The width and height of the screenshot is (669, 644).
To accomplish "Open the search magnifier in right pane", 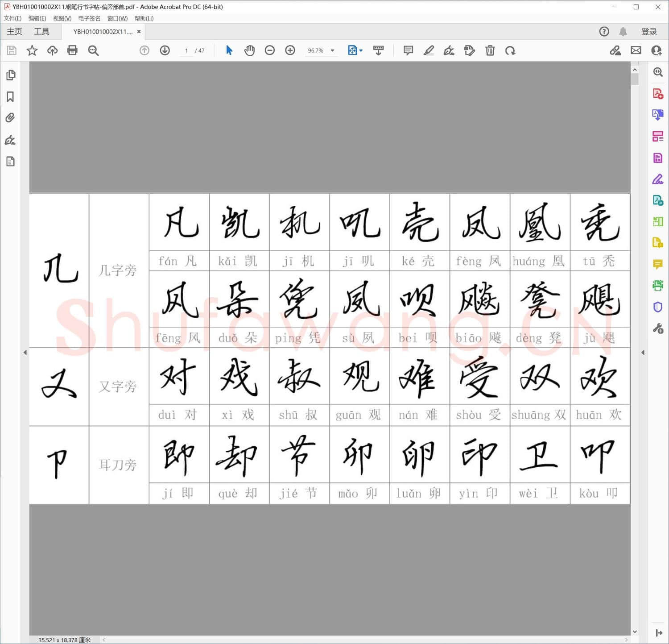I will pyautogui.click(x=658, y=72).
